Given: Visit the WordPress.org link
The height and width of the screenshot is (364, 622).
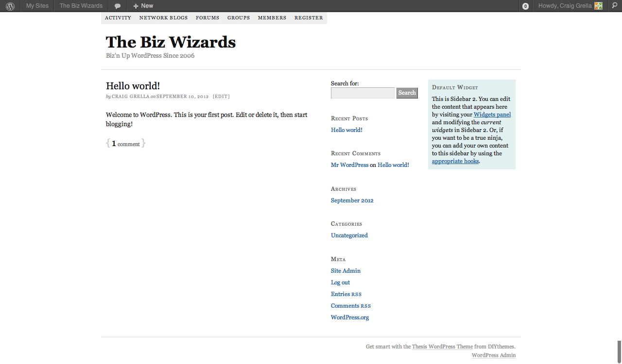Looking at the screenshot, I should (x=350, y=317).
